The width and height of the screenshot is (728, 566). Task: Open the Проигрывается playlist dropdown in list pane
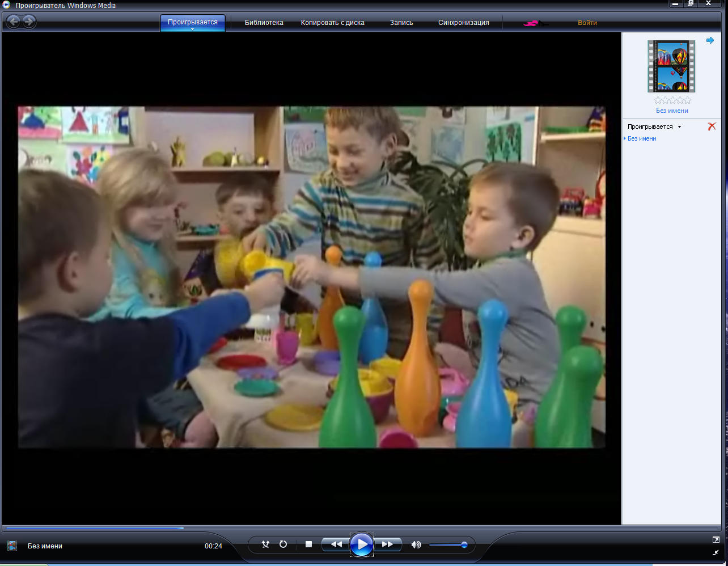[x=654, y=126]
